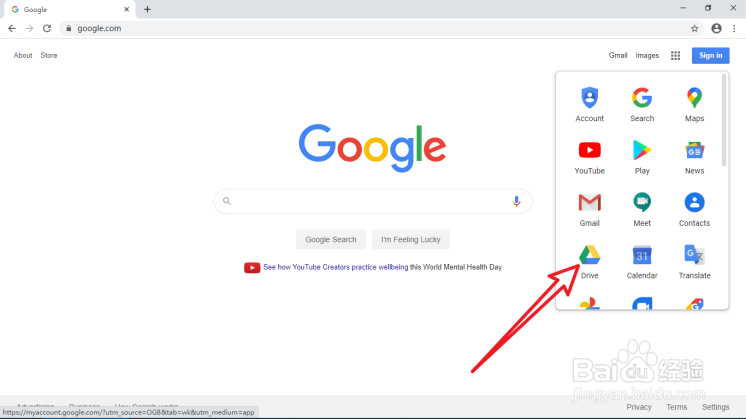
Task: Click the voice search microphone icon
Action: tap(516, 201)
